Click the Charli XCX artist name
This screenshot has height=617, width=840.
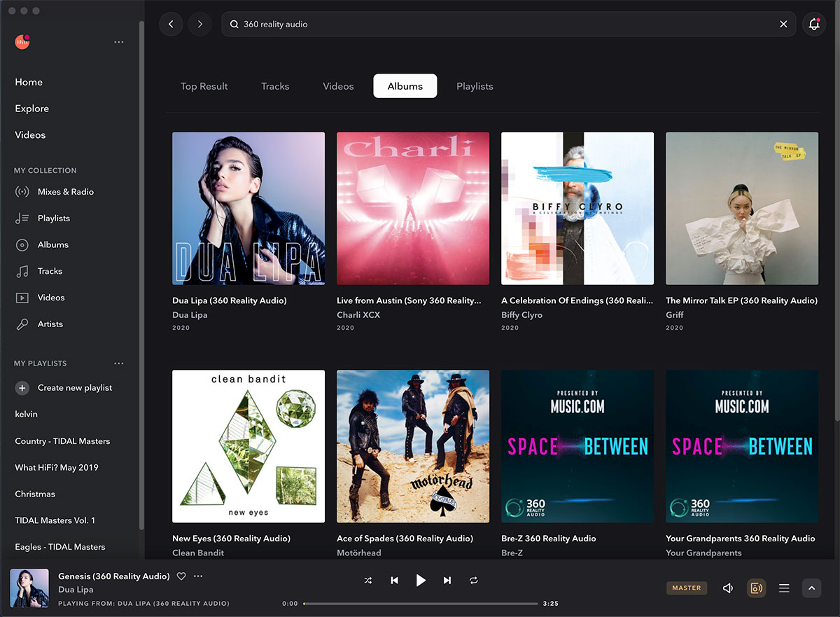(358, 315)
